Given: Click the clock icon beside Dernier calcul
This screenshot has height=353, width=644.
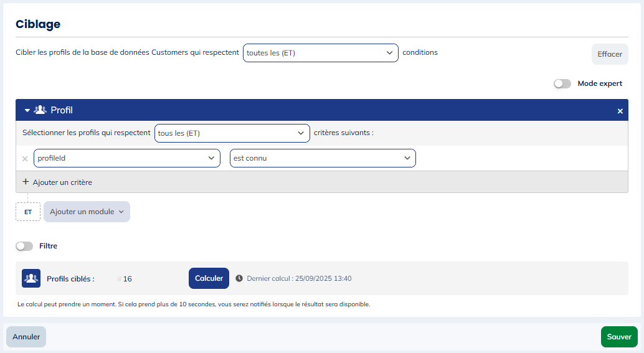Looking at the screenshot, I should (239, 278).
